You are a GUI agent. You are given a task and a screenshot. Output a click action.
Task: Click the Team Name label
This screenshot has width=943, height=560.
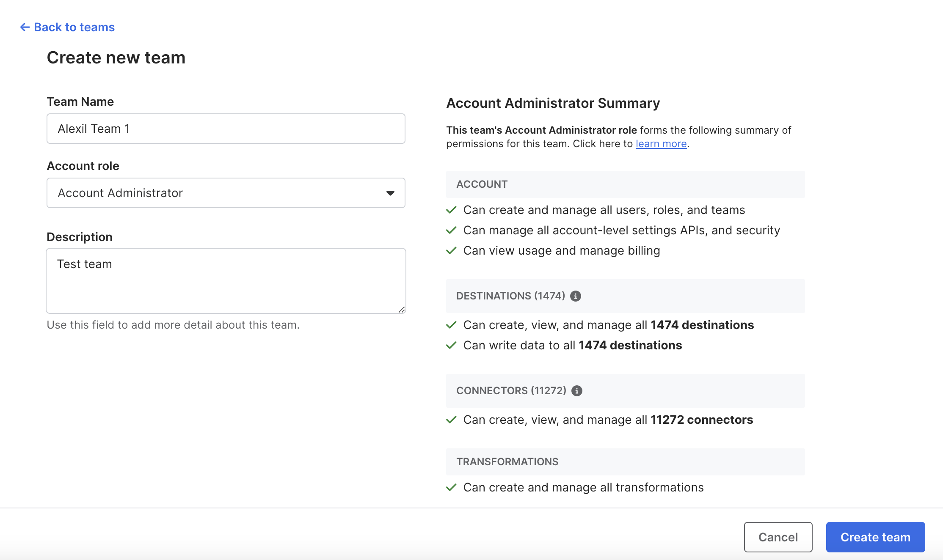pos(80,102)
